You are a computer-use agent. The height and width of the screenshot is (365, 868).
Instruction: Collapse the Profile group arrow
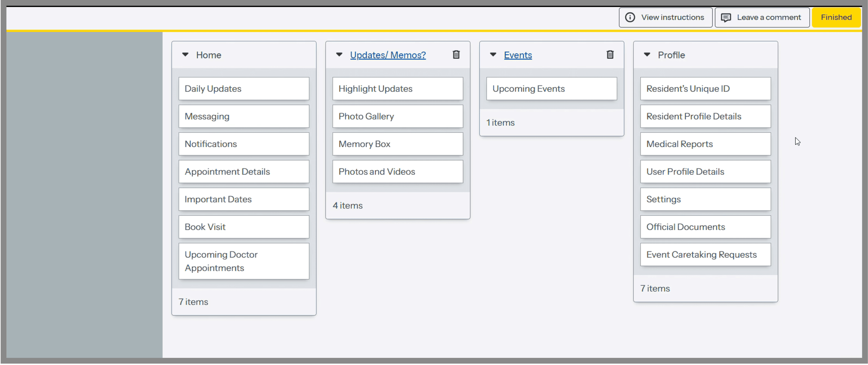647,55
